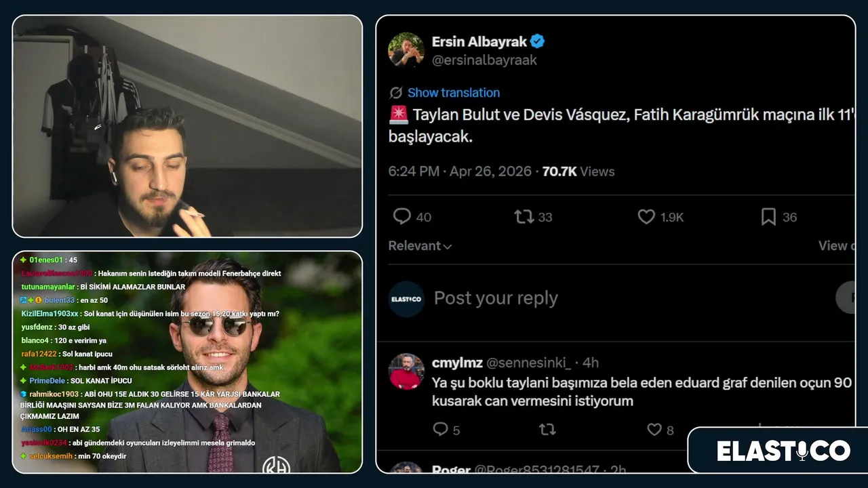Click the translation icon beside Show translation
The width and height of the screenshot is (868, 488).
click(x=396, y=93)
